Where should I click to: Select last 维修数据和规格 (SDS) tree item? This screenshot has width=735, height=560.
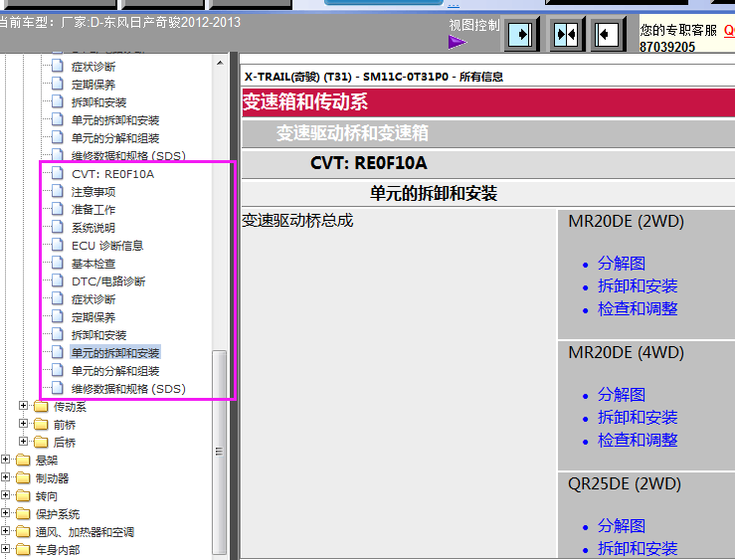tap(128, 389)
